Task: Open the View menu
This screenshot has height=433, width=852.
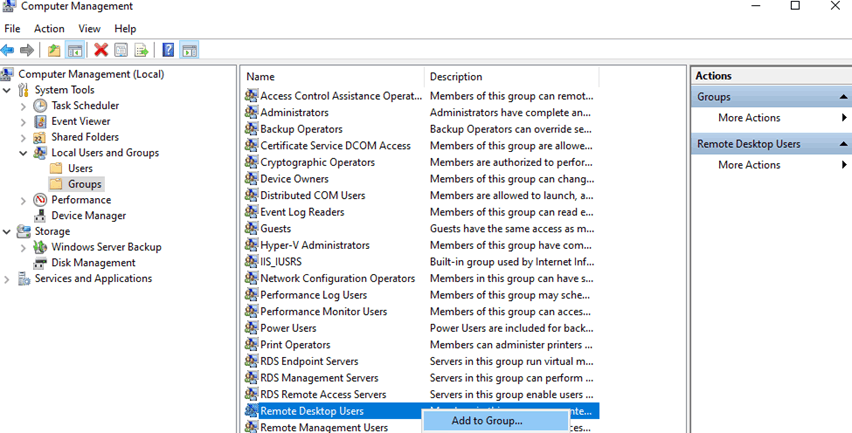Action: pyautogui.click(x=89, y=29)
